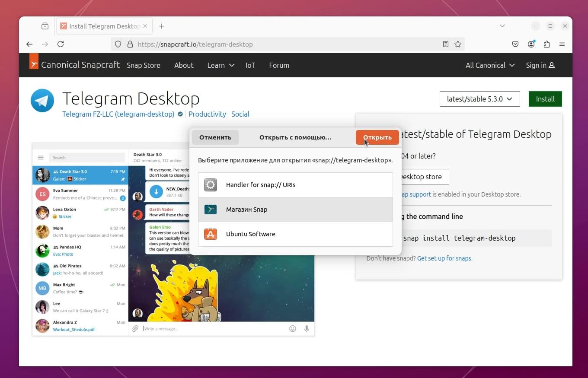Toggle reader view icon in address bar
The image size is (588, 378).
[x=446, y=44]
